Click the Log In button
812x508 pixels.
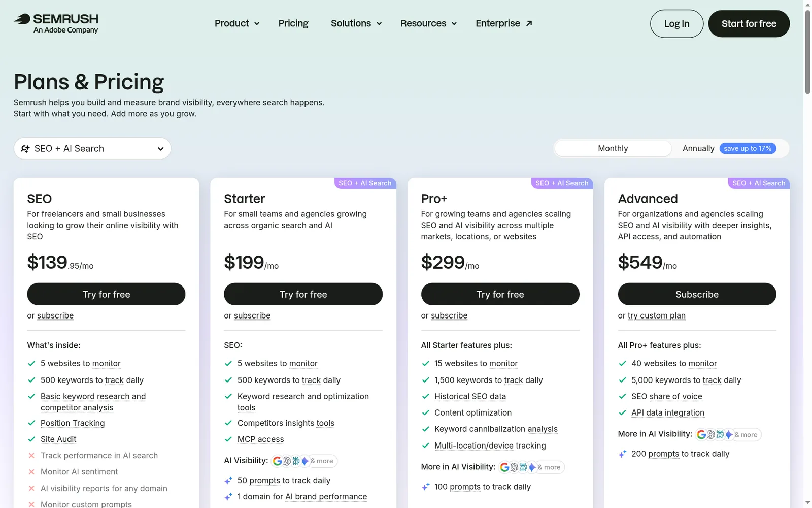[676, 24]
